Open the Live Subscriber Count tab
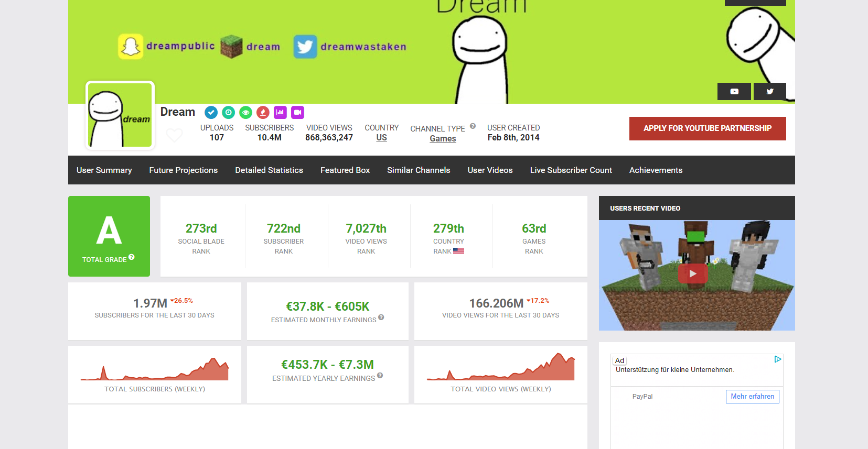This screenshot has width=868, height=449. point(571,170)
